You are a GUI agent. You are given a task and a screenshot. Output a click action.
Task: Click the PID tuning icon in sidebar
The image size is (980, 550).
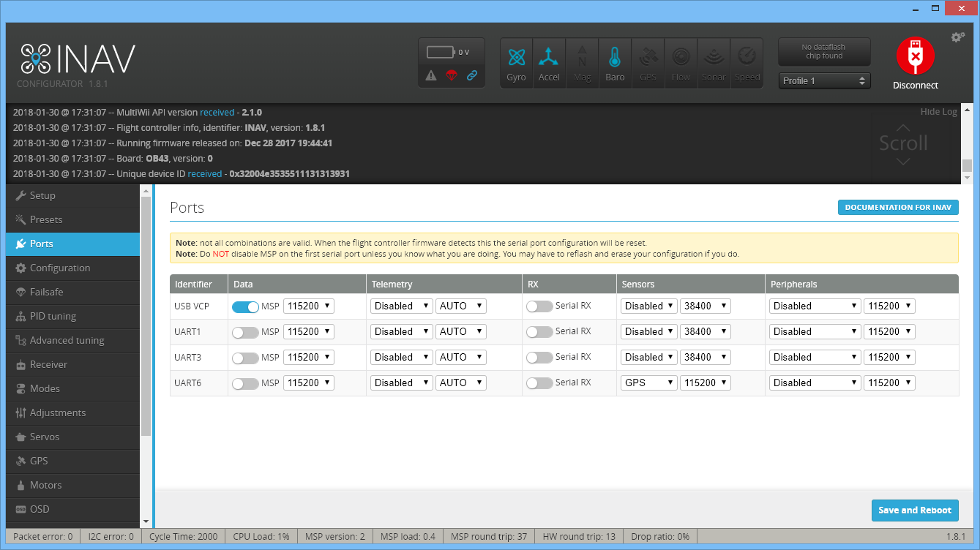20,316
